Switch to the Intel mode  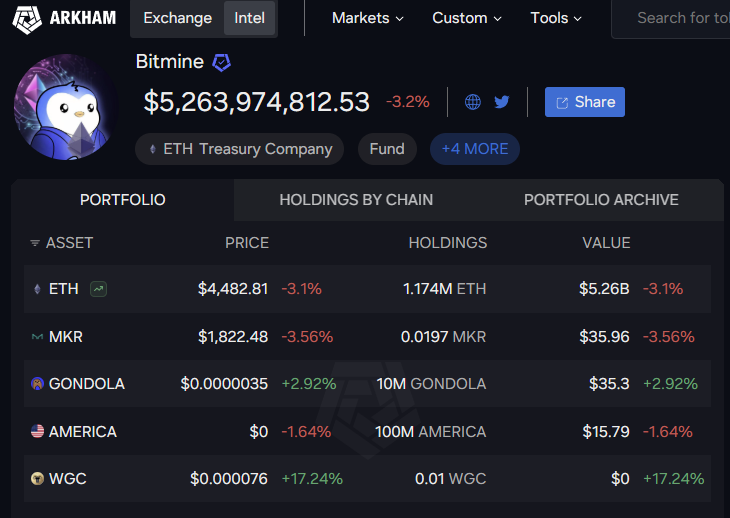(250, 18)
